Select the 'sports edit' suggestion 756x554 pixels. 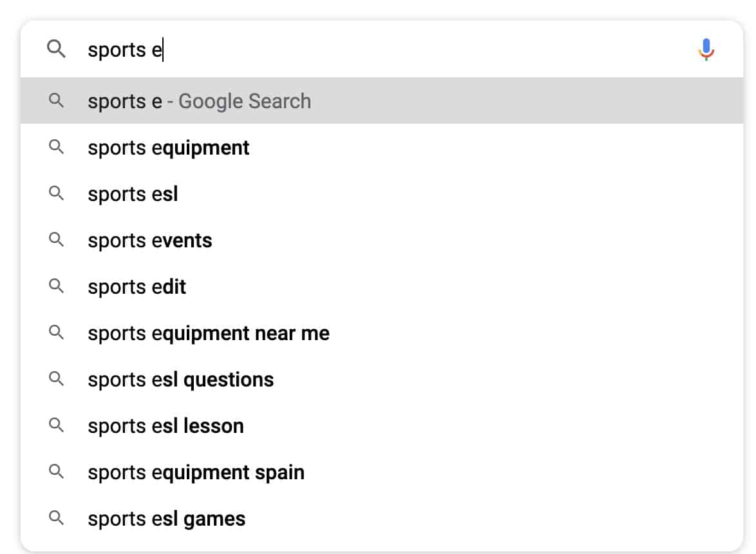136,286
